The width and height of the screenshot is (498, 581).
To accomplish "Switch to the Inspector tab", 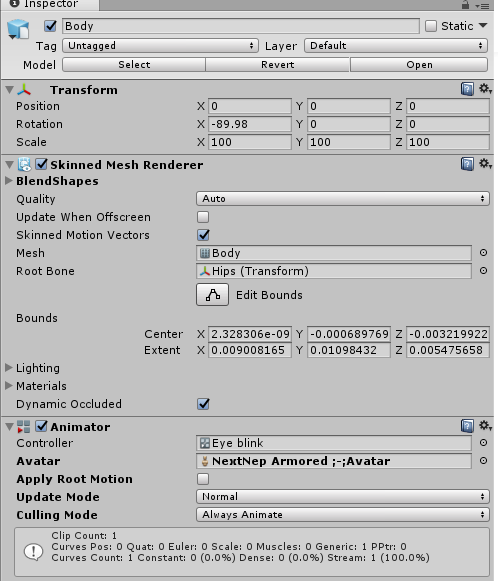I will coord(50,4).
